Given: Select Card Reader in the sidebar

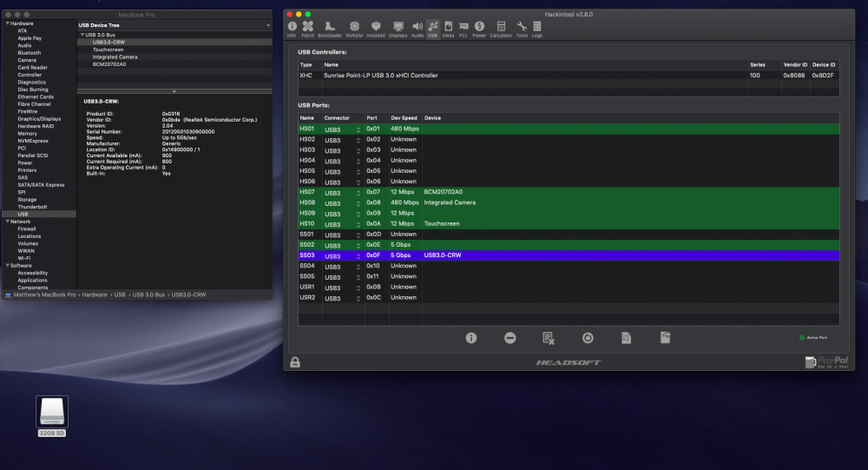Looking at the screenshot, I should 32,68.
